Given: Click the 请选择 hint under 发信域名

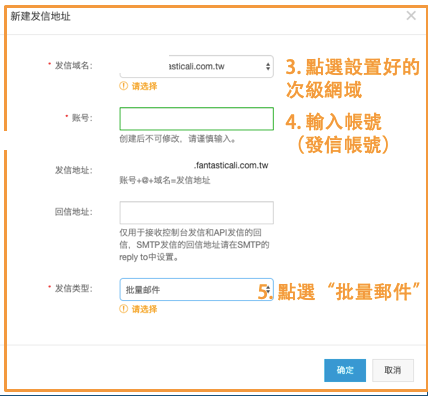Looking at the screenshot, I should click(x=144, y=86).
